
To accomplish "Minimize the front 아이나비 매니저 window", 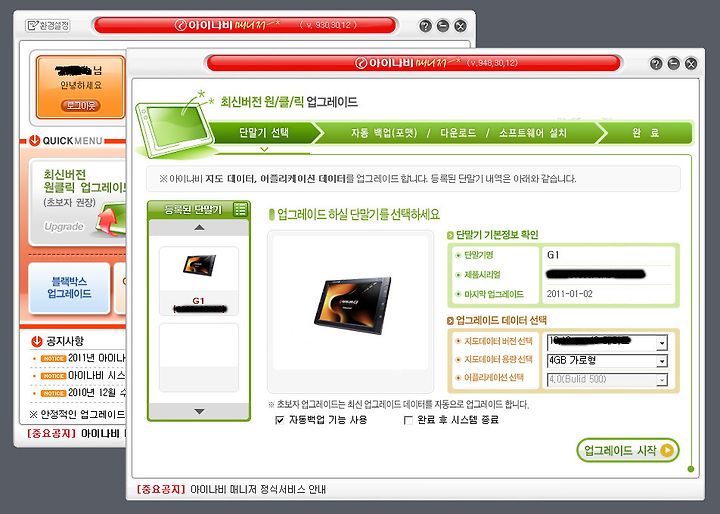I will click(674, 63).
